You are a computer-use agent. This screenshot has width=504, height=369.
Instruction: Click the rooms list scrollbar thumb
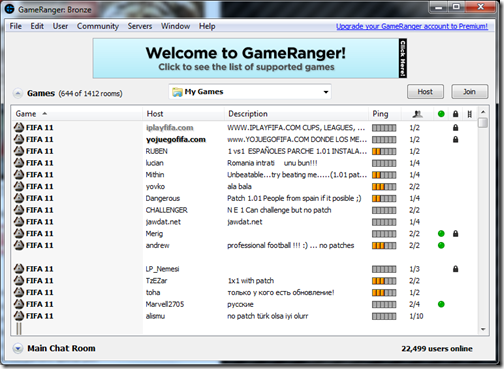(483, 122)
